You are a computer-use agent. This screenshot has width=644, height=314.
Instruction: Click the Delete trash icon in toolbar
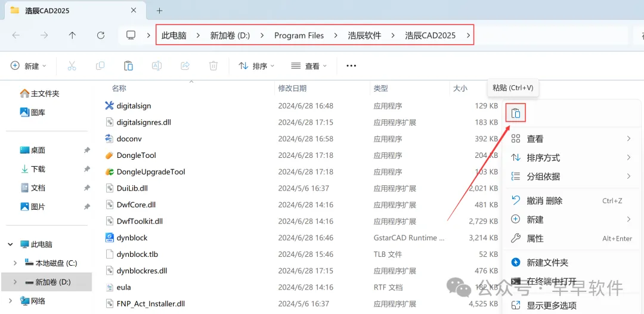click(213, 66)
